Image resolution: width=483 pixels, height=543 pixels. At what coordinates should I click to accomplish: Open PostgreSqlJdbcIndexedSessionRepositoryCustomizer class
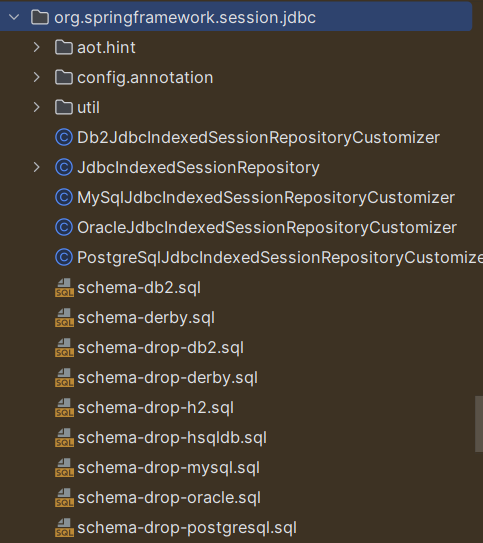tap(280, 258)
